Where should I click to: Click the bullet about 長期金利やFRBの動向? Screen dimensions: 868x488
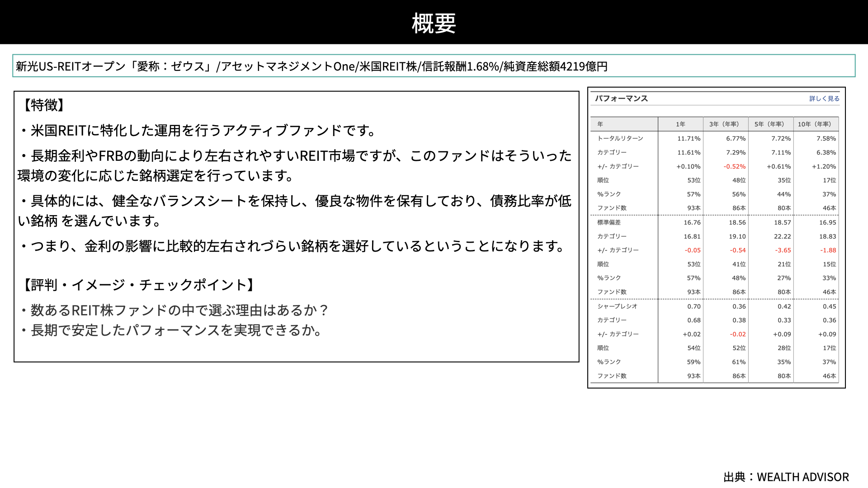(x=295, y=165)
